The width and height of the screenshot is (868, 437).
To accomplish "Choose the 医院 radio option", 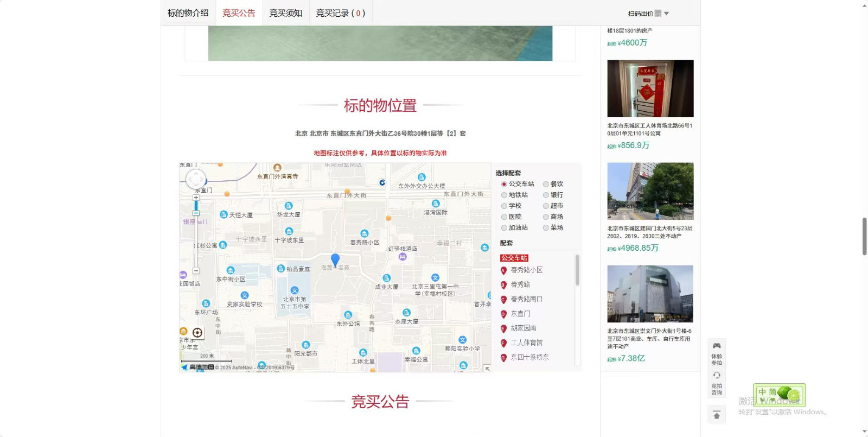I will 504,217.
